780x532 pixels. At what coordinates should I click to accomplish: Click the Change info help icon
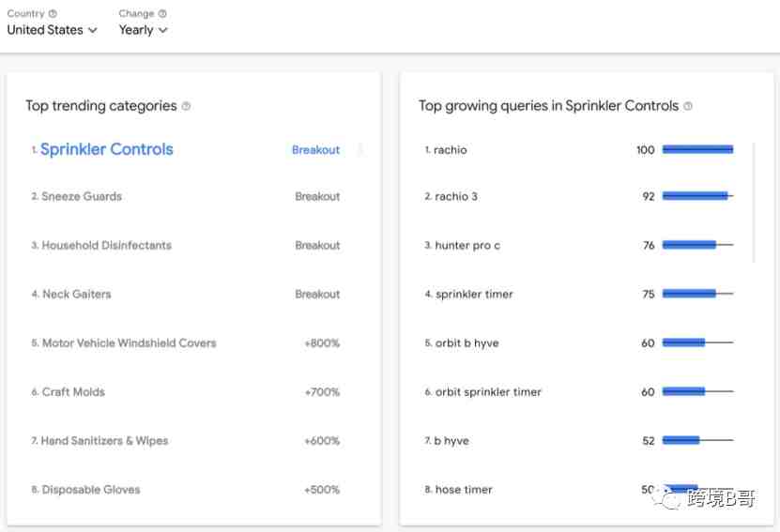162,13
